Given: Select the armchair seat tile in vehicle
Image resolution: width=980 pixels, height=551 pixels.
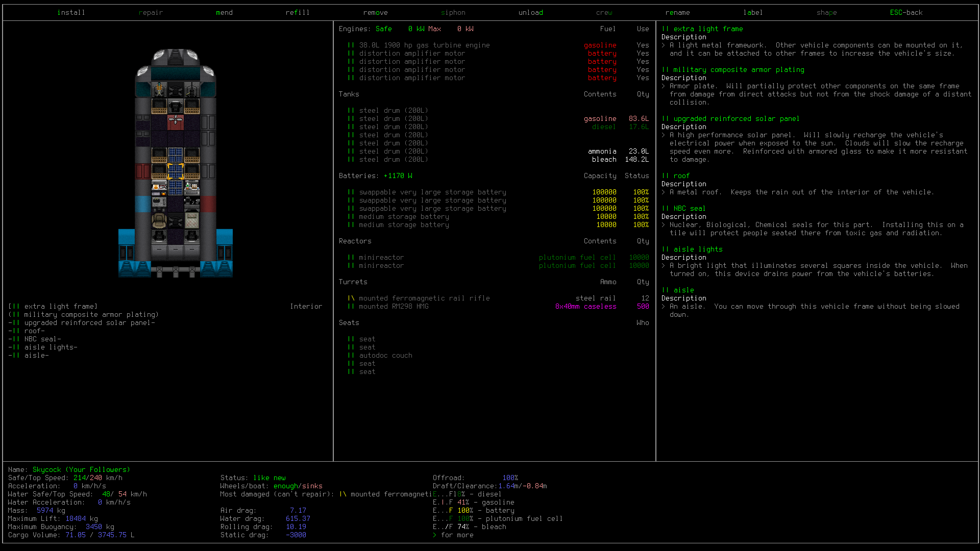Looking at the screenshot, I should point(159,220).
